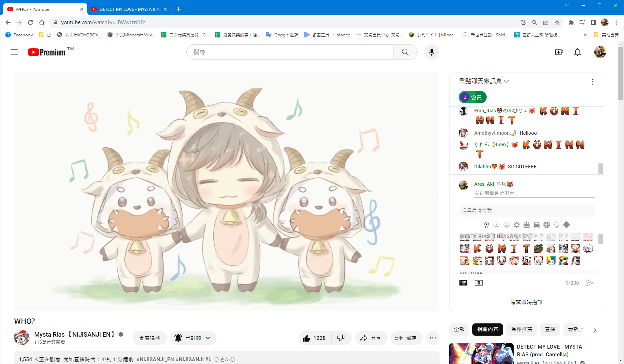Toggle Chrome side panel icon
Image resolution: width=624 pixels, height=364 pixels.
pyautogui.click(x=594, y=22)
